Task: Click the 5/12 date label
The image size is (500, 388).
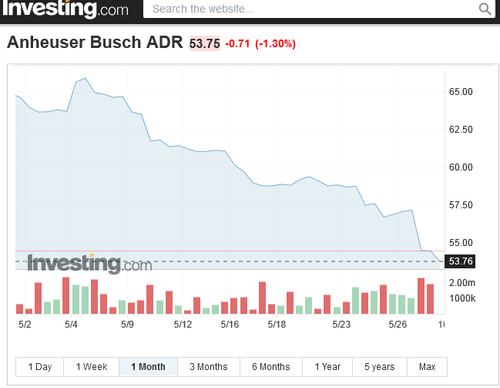Action: pos(183,325)
